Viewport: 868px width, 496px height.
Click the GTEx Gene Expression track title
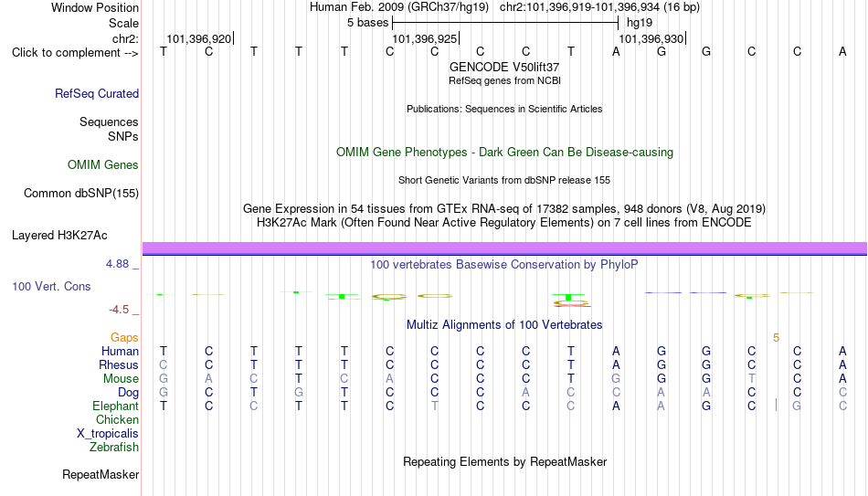(x=504, y=208)
